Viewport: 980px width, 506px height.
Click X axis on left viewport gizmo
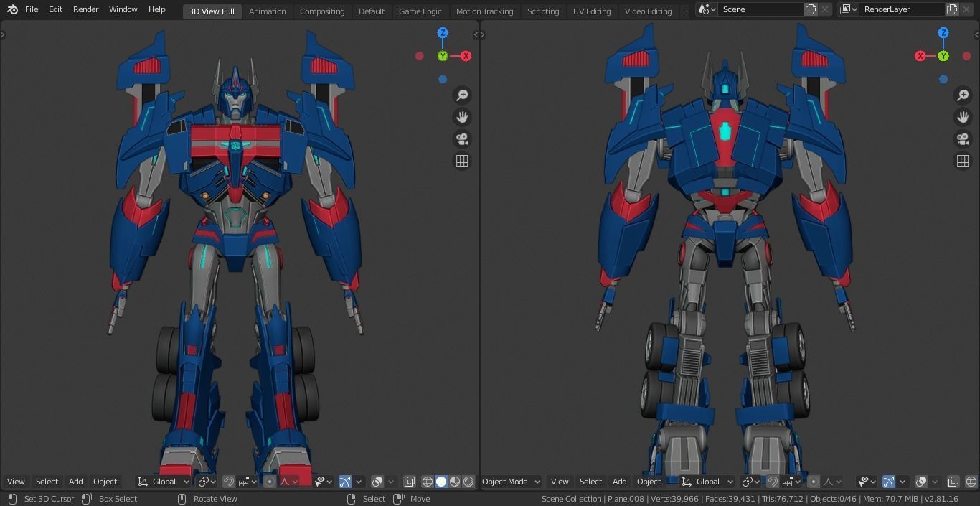point(466,56)
